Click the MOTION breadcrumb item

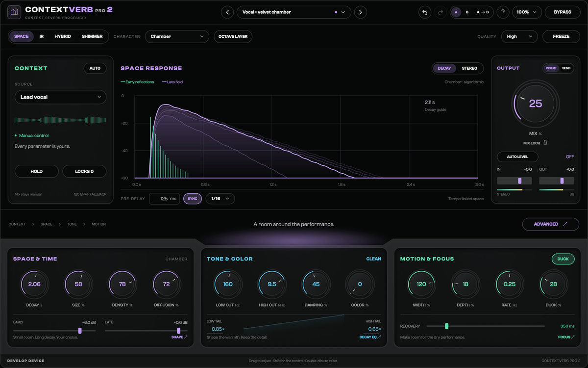click(98, 224)
